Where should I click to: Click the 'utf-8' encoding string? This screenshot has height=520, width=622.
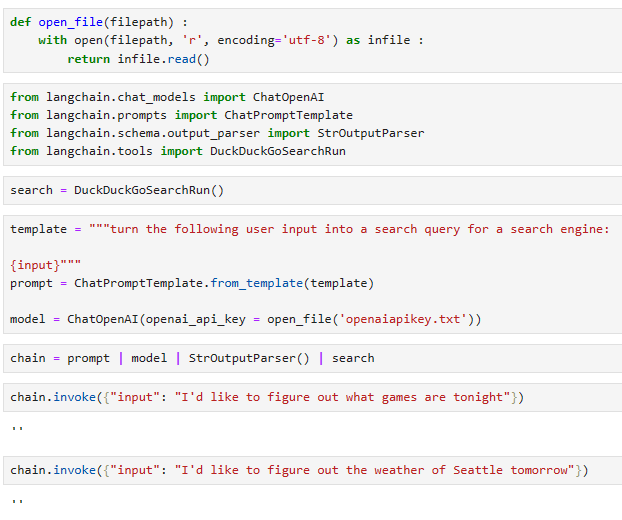pyautogui.click(x=307, y=40)
